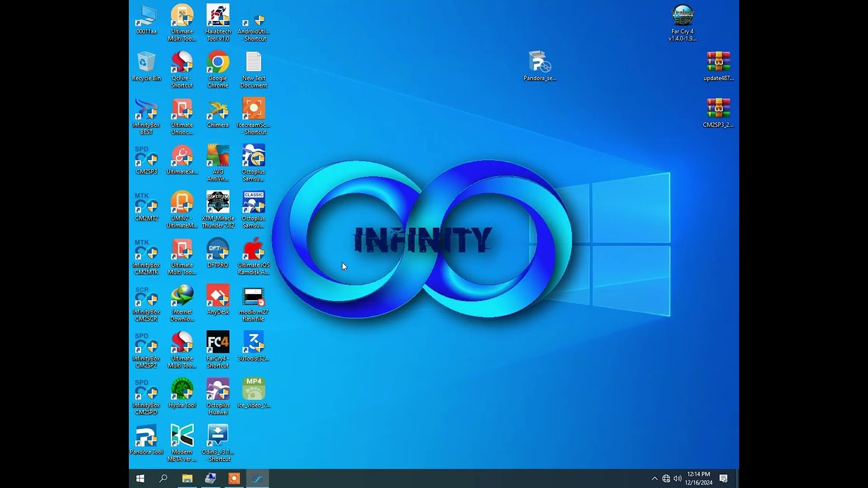868x488 pixels.
Task: Open the volume control tray icon
Action: [677, 479]
